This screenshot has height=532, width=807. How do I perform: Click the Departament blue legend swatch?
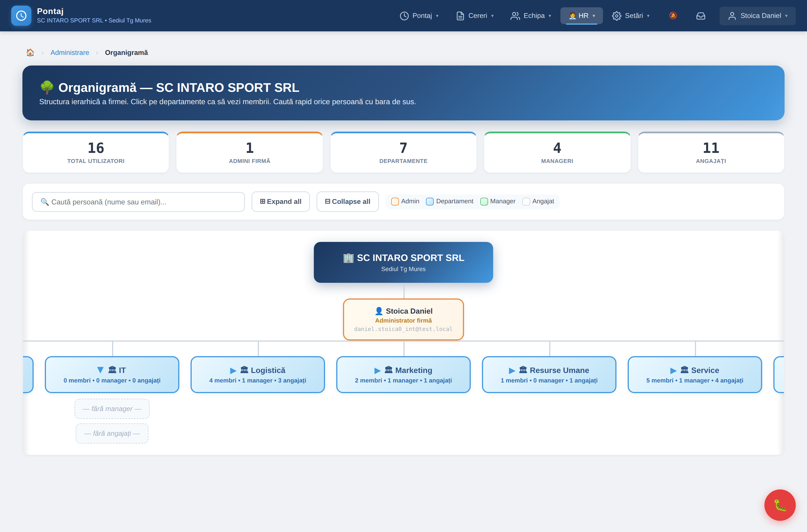[430, 202]
